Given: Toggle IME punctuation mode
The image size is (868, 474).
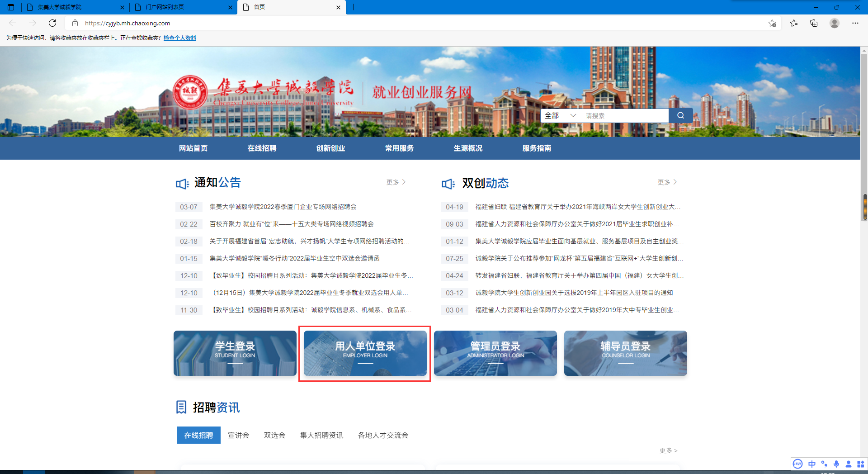Looking at the screenshot, I should tap(824, 464).
